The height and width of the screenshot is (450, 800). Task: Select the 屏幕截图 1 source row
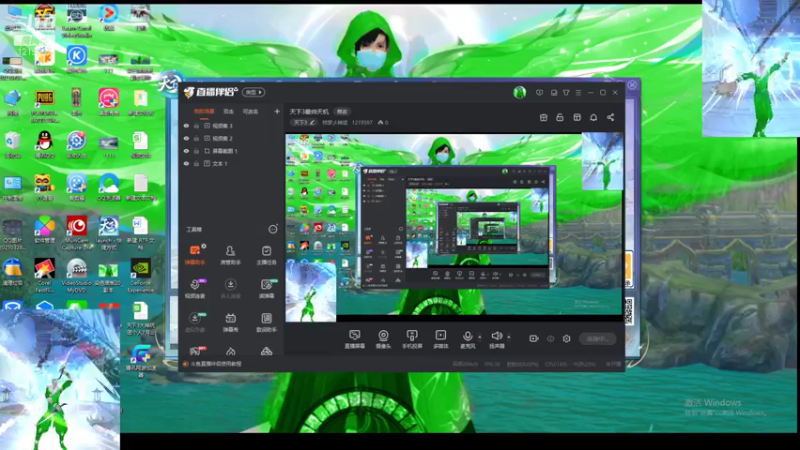[x=232, y=151]
